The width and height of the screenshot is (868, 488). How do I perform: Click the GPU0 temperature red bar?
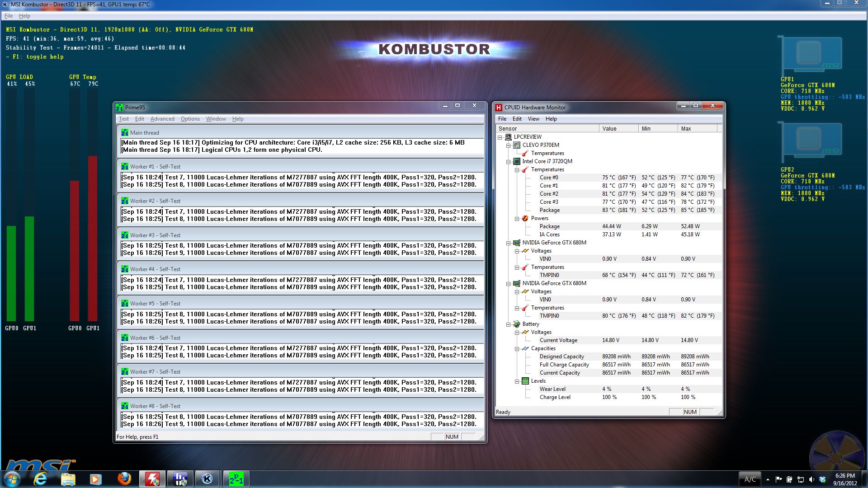pos(75,251)
